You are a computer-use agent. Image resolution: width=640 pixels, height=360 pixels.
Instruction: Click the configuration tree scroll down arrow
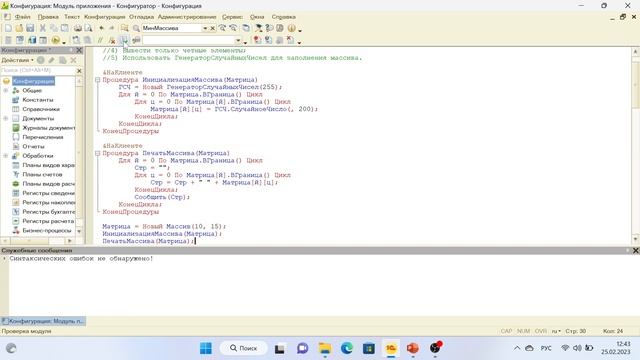(x=79, y=231)
